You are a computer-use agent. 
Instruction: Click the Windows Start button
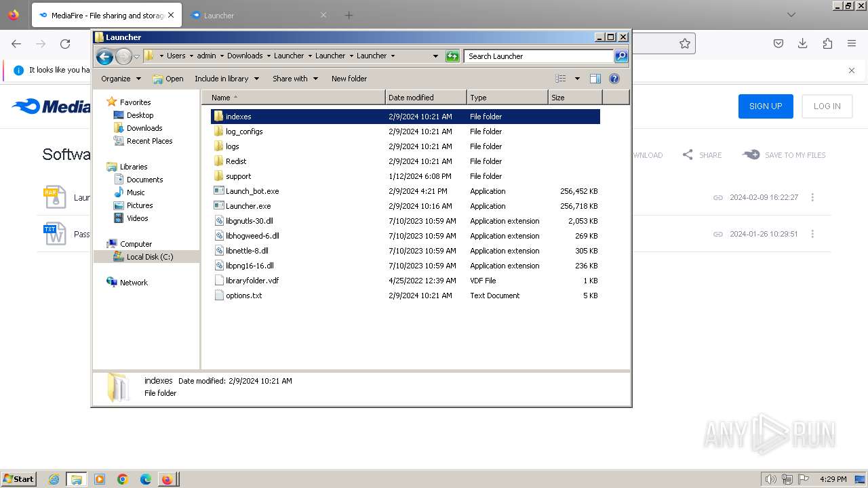tap(19, 479)
